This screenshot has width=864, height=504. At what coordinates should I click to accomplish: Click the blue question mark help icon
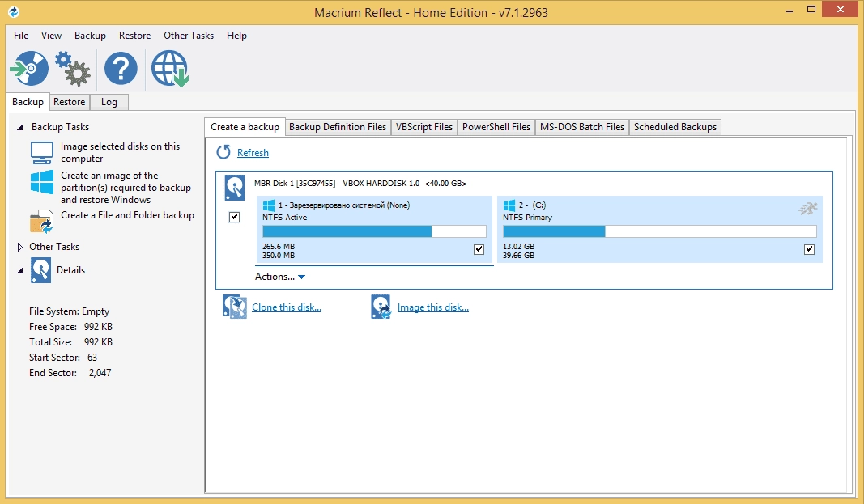click(121, 69)
